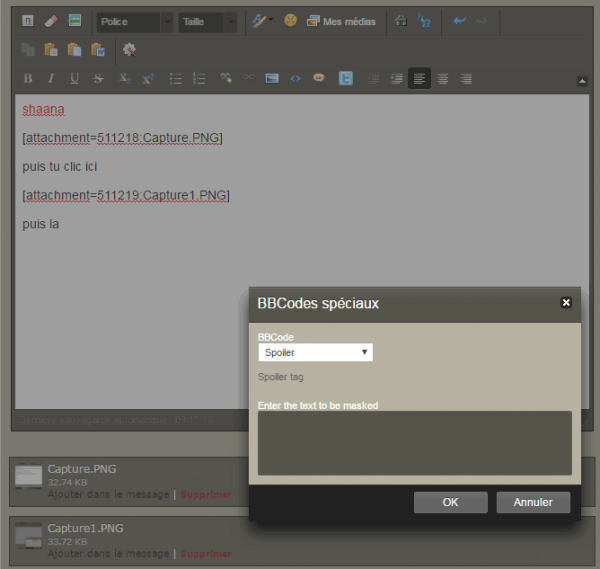The image size is (600, 569).
Task: Click the line 'puis tu clic ici'
Action: point(60,167)
